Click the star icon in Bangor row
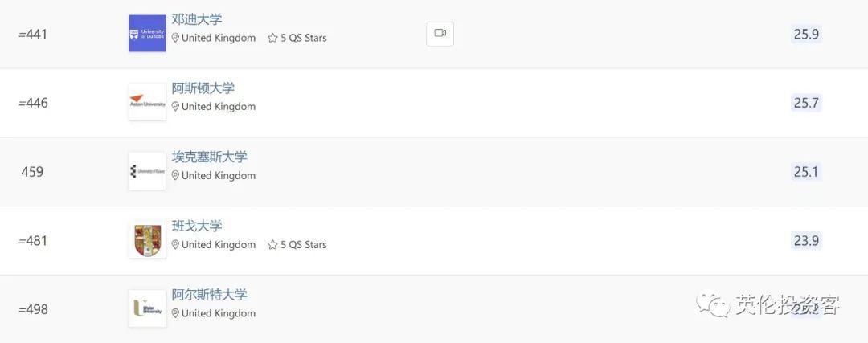The height and width of the screenshot is (343, 868). click(272, 244)
